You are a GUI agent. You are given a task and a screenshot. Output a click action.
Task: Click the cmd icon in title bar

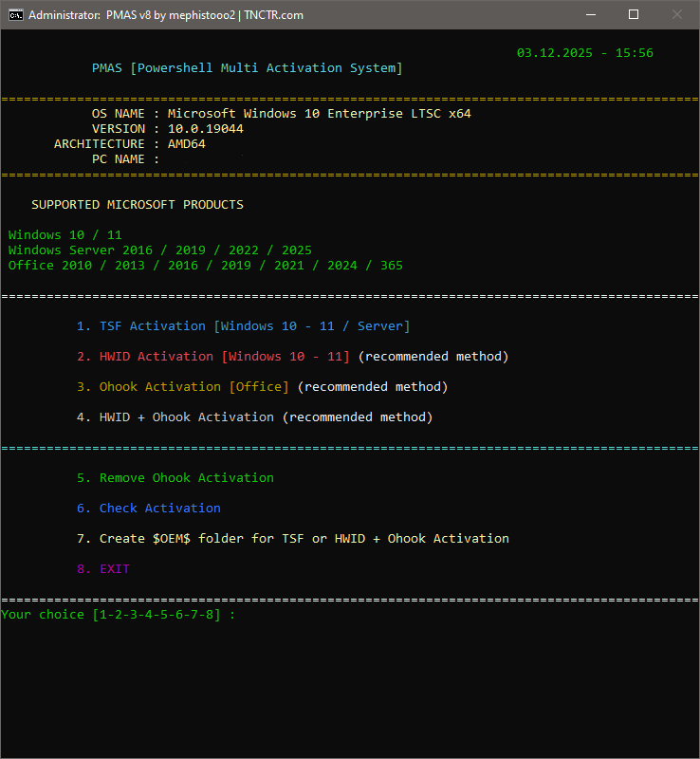pos(15,15)
